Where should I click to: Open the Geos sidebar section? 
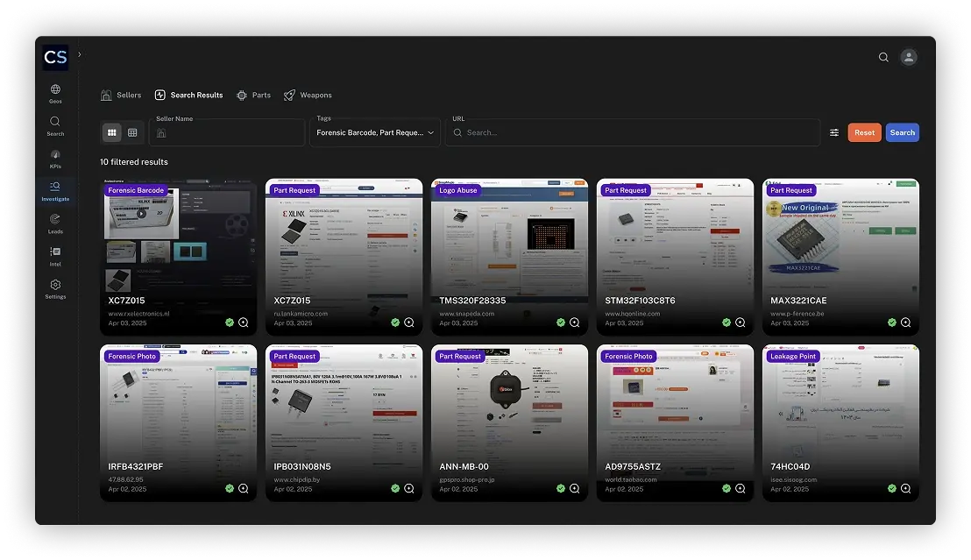pyautogui.click(x=55, y=94)
